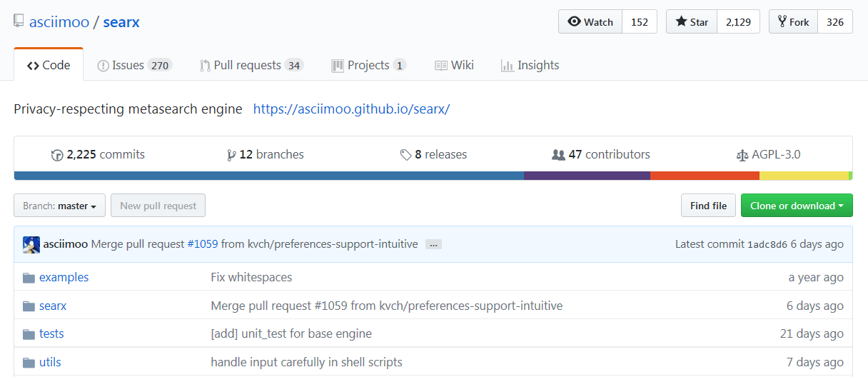This screenshot has width=868, height=377.
Task: View the 47 contributors page
Action: point(601,154)
